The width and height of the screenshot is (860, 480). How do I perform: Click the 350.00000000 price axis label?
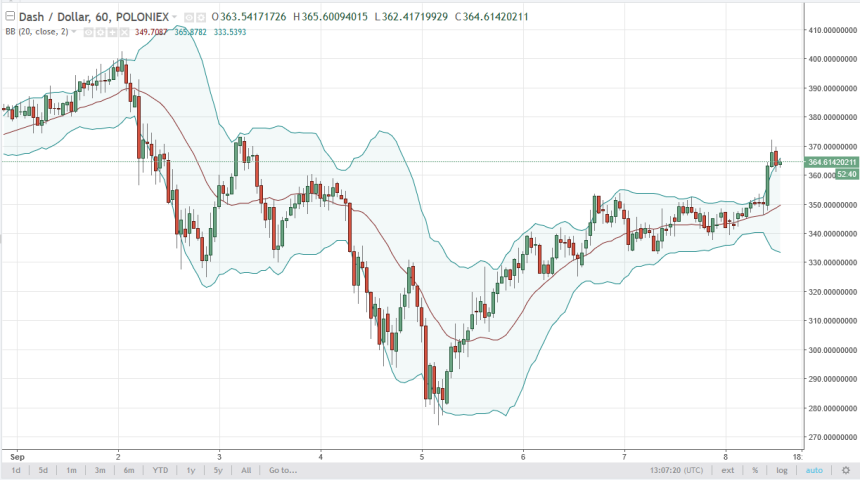click(833, 205)
